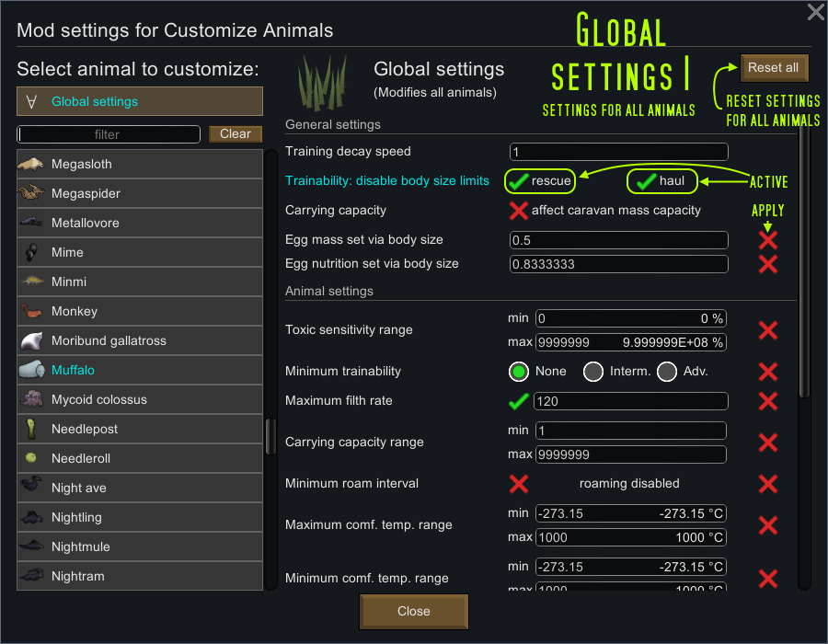Click the Egg mass value field
Viewport: 828px width, 644px height.
coord(619,240)
